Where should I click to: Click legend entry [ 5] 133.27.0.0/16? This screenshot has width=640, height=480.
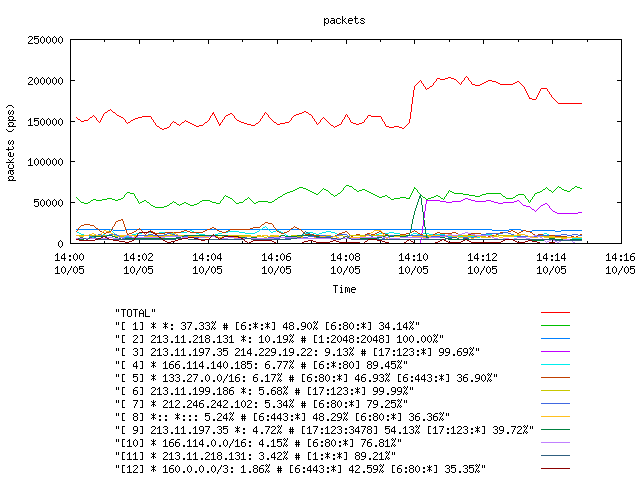pos(306,378)
